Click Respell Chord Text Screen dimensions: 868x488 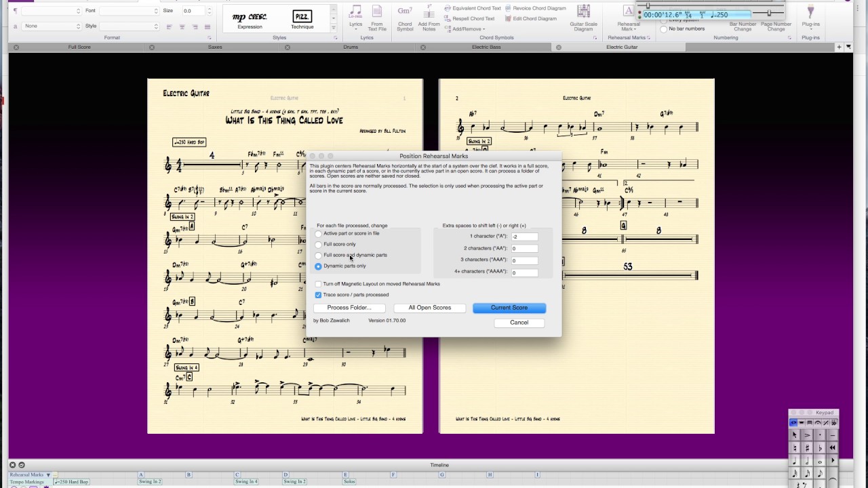point(469,18)
